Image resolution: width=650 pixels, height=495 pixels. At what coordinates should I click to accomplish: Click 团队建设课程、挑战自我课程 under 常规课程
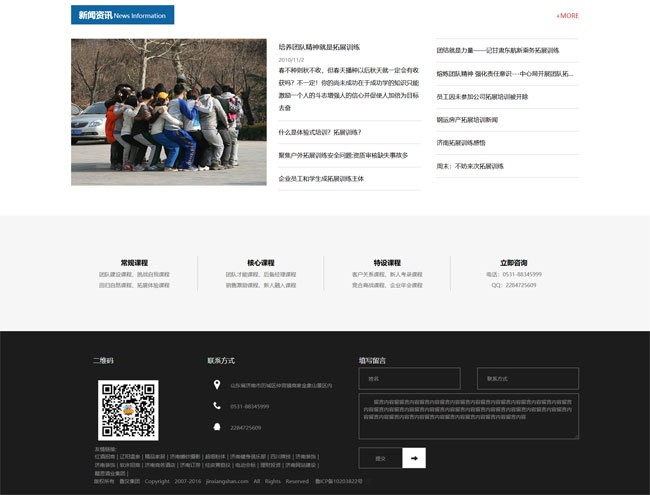[x=134, y=274]
